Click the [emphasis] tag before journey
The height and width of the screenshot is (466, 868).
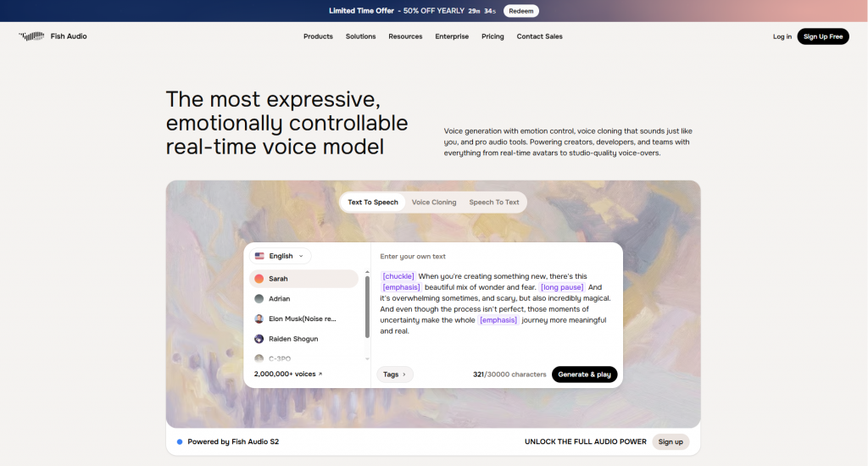[x=498, y=320]
